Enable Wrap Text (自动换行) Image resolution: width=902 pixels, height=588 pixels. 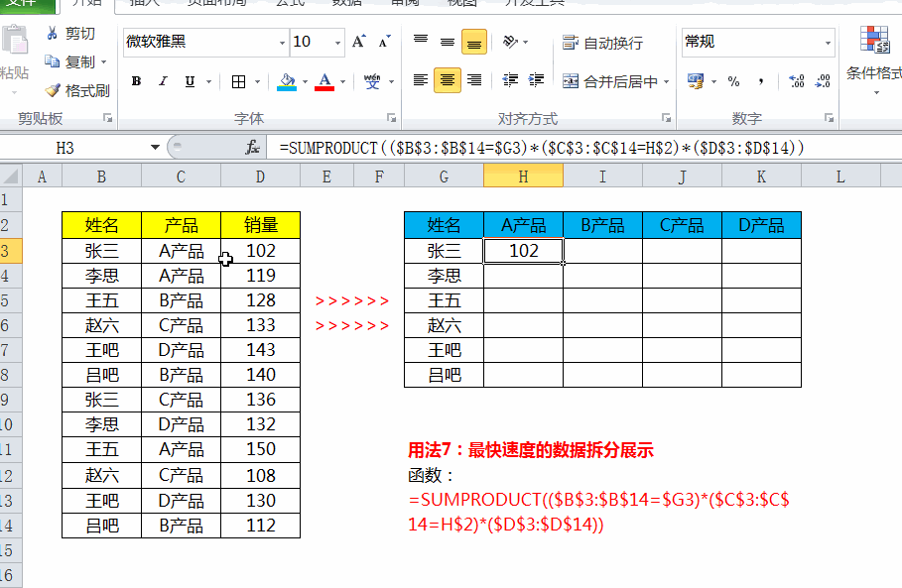click(602, 43)
